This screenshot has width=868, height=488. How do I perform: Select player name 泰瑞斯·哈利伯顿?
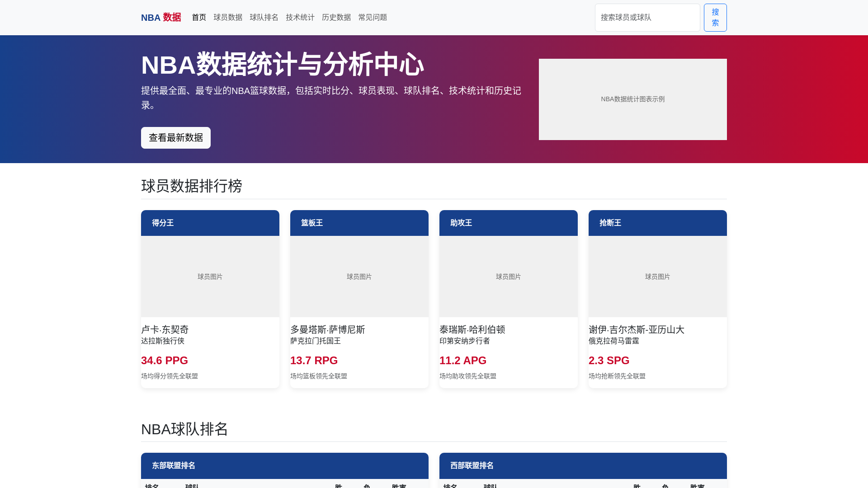(x=472, y=329)
